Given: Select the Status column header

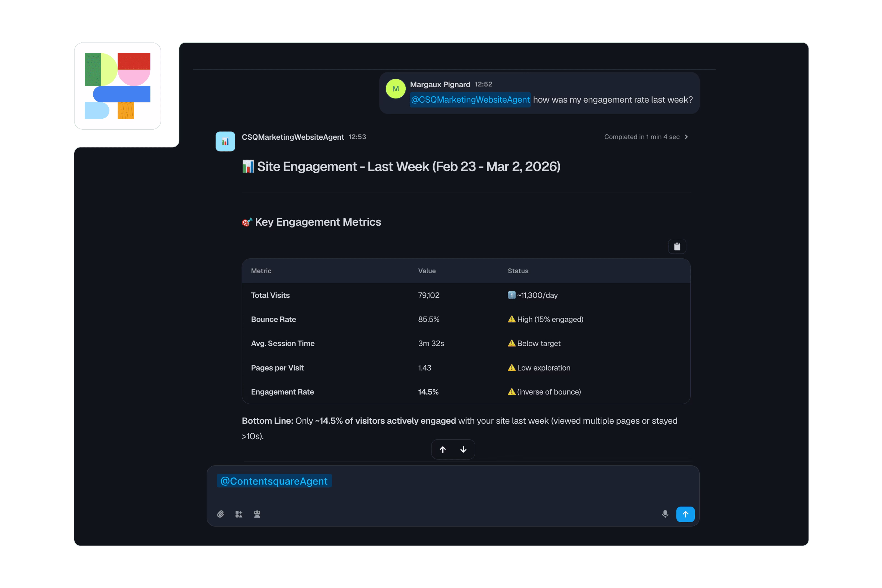Looking at the screenshot, I should click(x=518, y=271).
